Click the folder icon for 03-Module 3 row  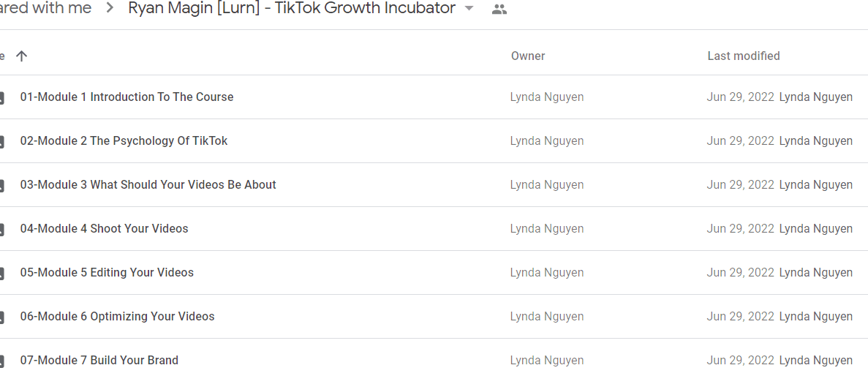(x=1, y=186)
